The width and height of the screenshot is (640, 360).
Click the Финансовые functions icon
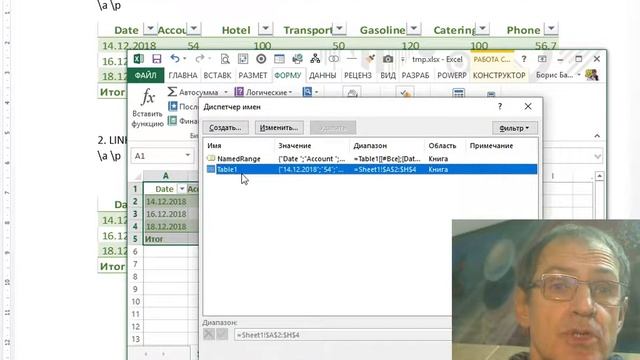click(173, 121)
